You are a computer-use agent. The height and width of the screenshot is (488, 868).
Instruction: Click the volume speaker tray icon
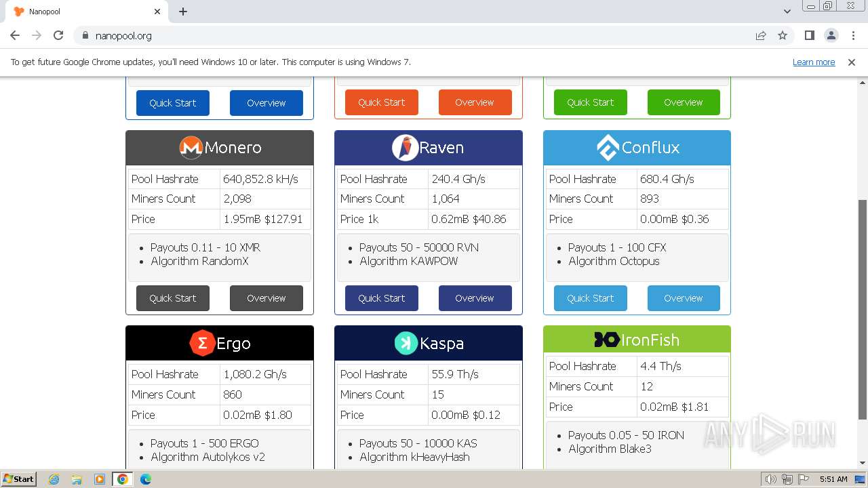[x=770, y=479]
